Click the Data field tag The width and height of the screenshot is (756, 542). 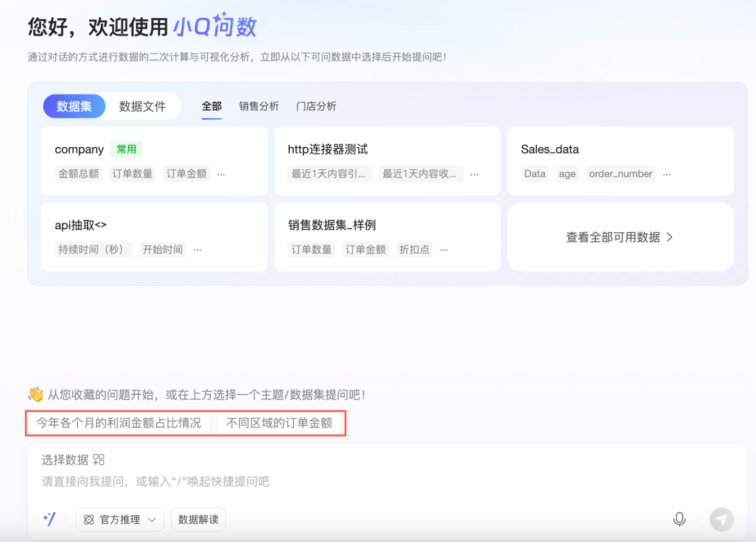pos(535,174)
